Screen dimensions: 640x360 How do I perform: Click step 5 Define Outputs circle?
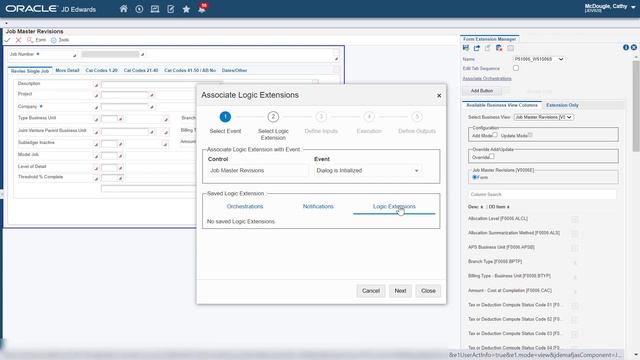[x=417, y=117]
